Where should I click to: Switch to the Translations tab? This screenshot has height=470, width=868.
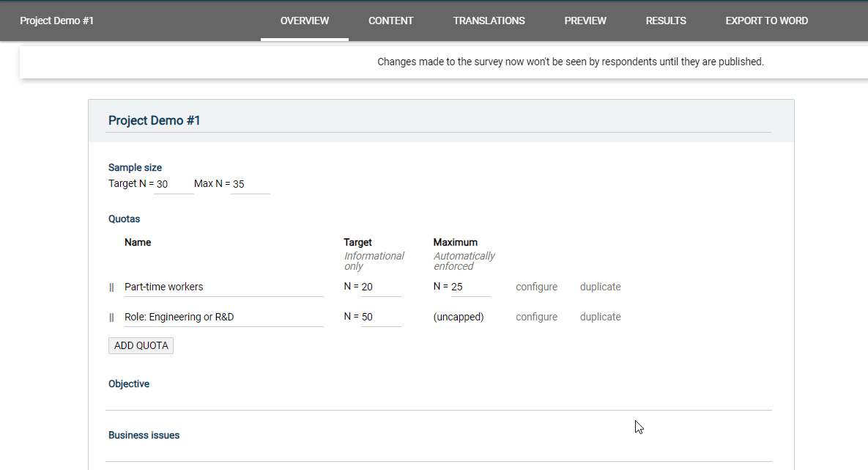(x=489, y=21)
